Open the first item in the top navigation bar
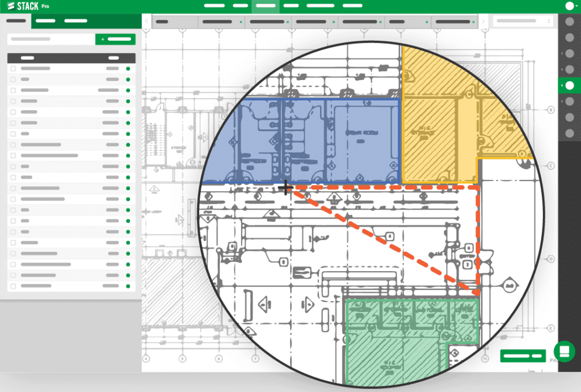The height and width of the screenshot is (392, 581). pos(214,6)
